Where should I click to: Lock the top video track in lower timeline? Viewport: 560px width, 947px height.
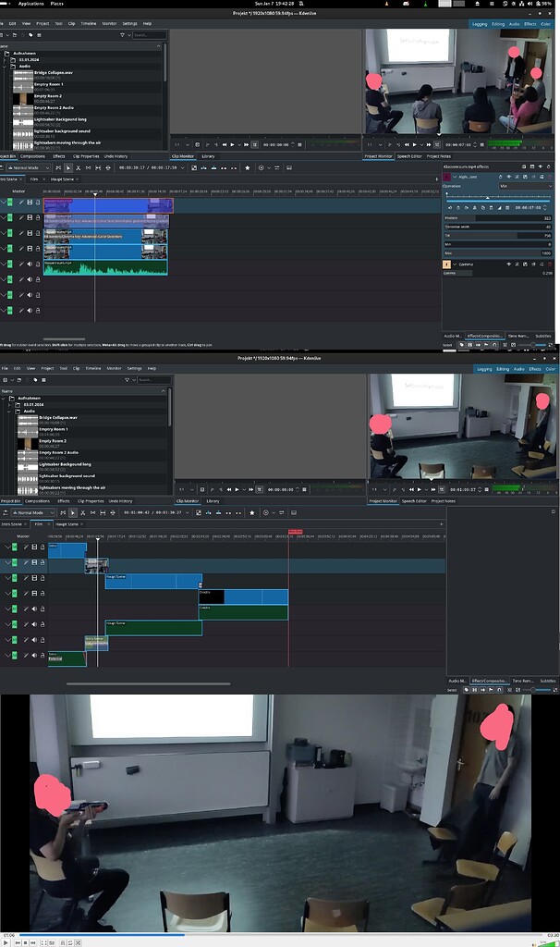[x=42, y=547]
